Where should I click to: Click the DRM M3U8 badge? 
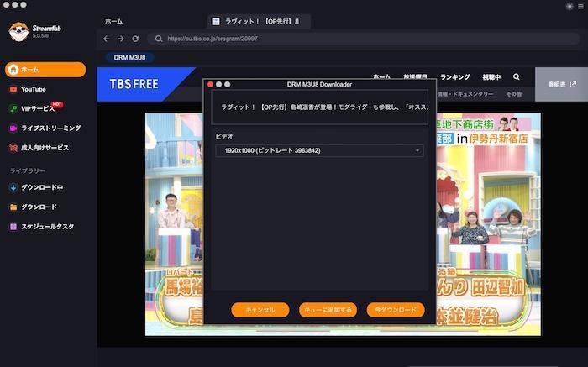129,57
